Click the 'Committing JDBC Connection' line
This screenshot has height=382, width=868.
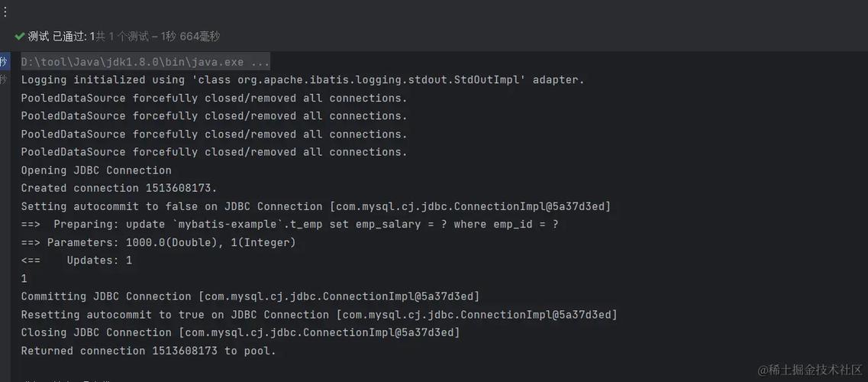tap(250, 296)
